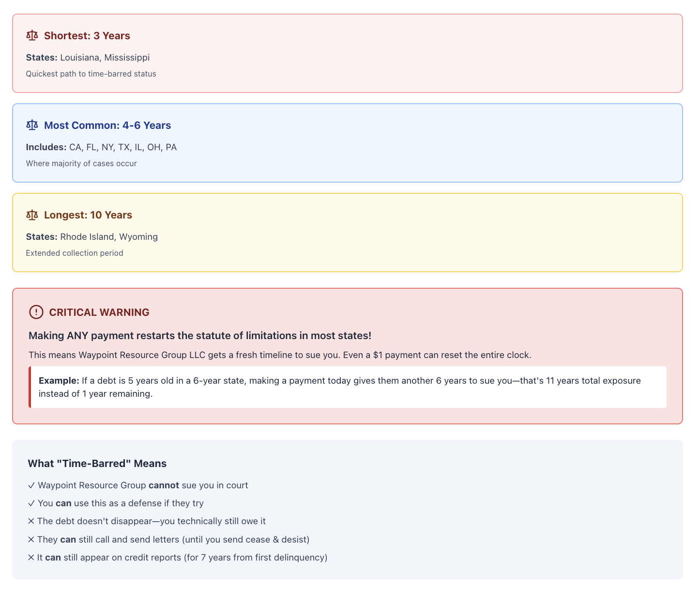Click 'Making ANY payment restarts the statute' line

[200, 336]
